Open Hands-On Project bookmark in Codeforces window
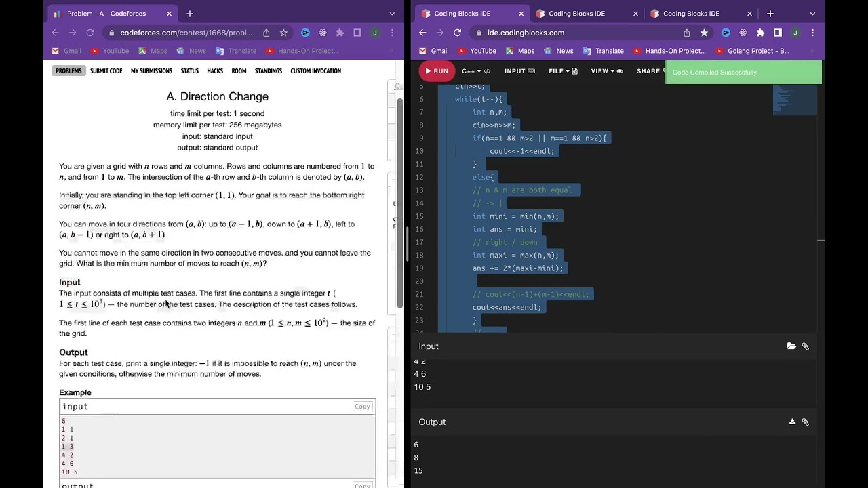Screen dimensions: 868x488 pyautogui.click(x=302, y=51)
